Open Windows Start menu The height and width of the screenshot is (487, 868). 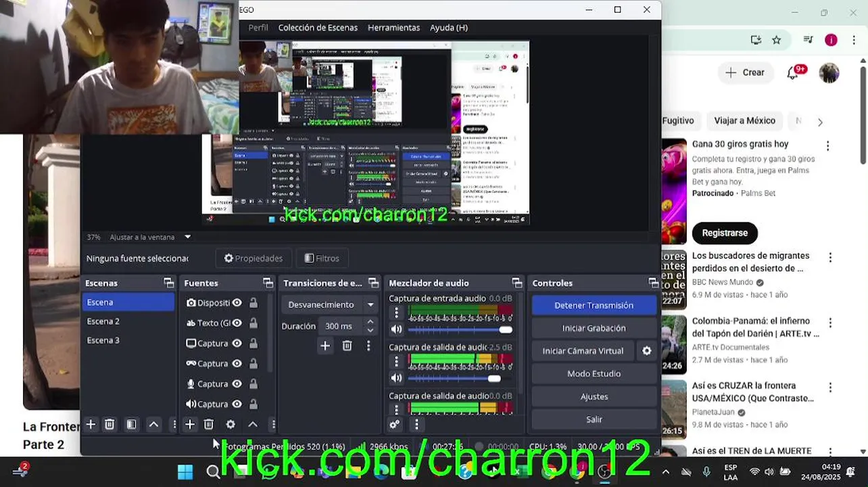tap(185, 471)
